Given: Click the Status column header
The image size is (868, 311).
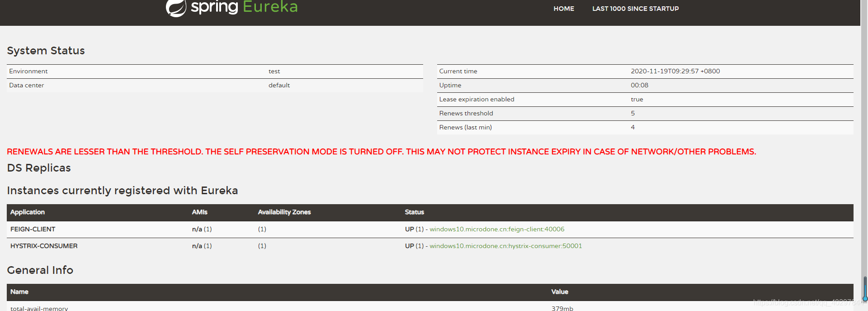Looking at the screenshot, I should coord(414,212).
